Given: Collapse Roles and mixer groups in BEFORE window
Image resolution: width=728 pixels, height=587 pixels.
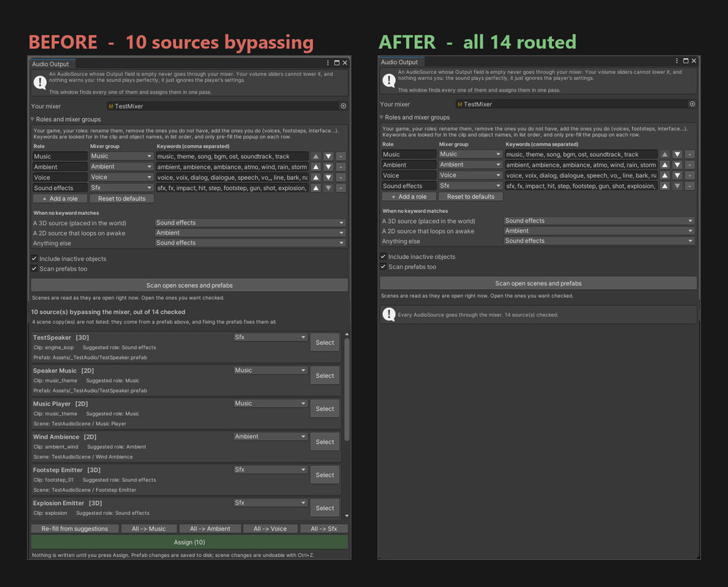Looking at the screenshot, I should point(32,120).
